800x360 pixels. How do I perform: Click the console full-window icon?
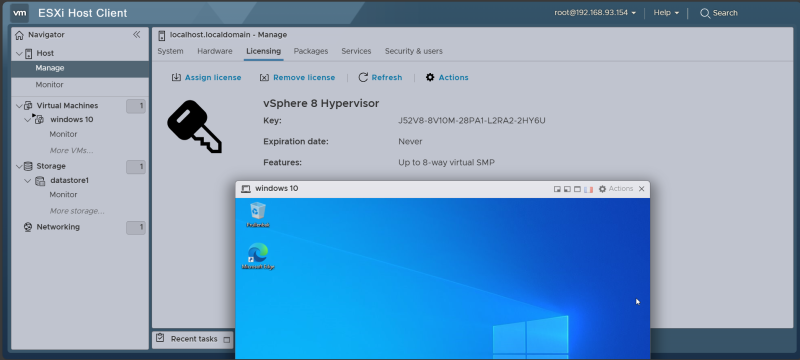tap(578, 189)
